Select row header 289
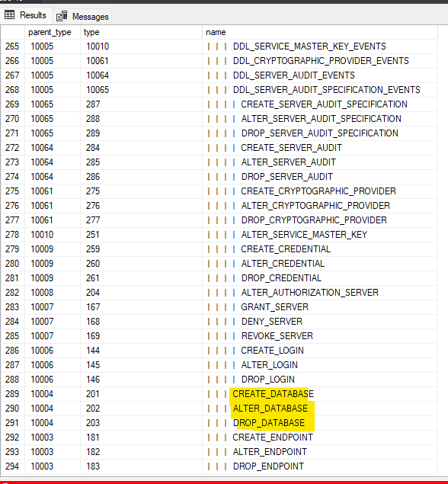The image size is (448, 484). click(x=12, y=394)
